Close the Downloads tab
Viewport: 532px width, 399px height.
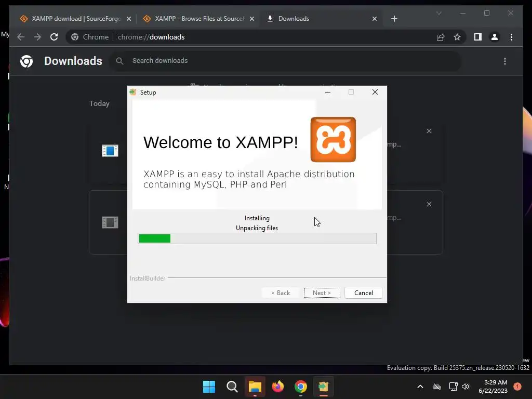pos(375,19)
